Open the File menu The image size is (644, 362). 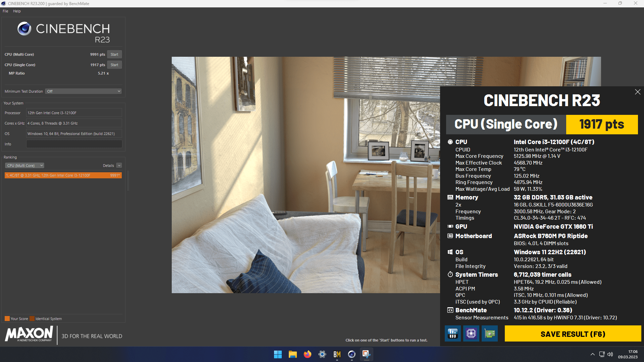click(x=5, y=11)
